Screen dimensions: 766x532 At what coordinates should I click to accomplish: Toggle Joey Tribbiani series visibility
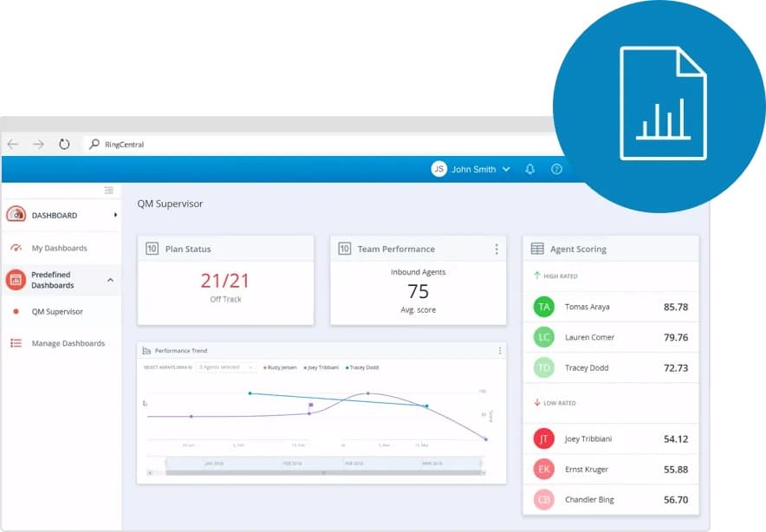click(x=322, y=367)
